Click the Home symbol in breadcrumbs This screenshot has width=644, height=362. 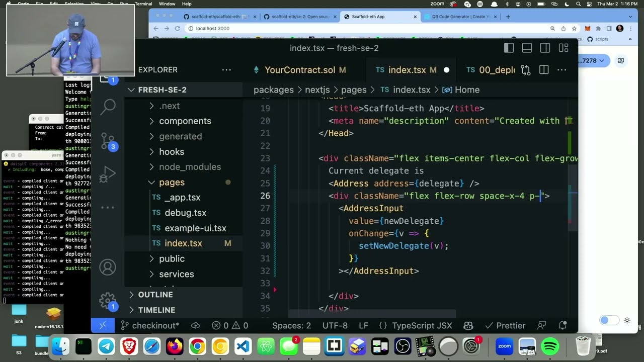click(461, 90)
